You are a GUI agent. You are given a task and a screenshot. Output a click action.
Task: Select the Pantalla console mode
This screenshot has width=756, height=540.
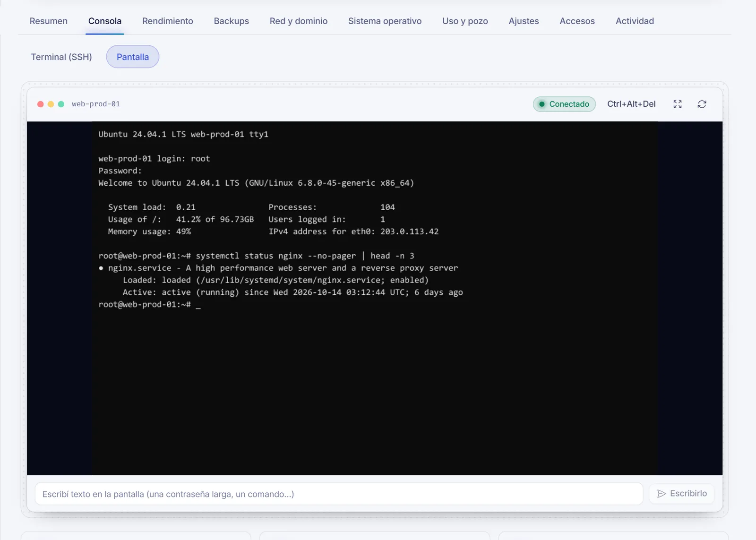coord(133,57)
